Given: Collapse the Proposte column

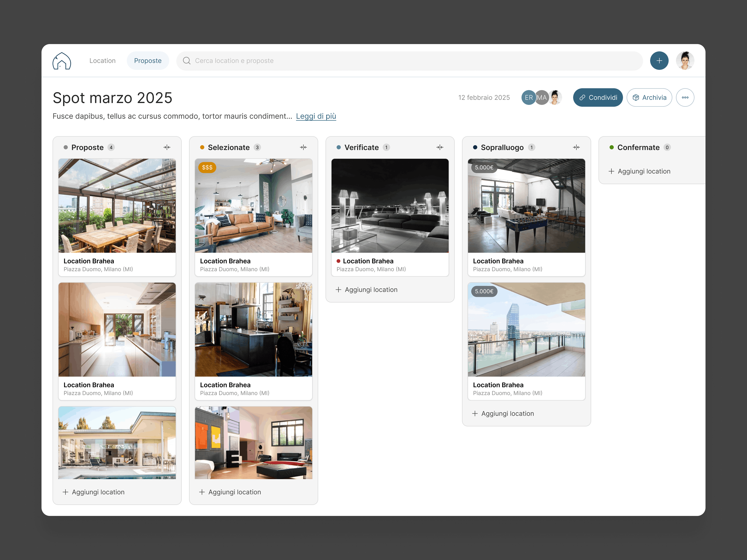Looking at the screenshot, I should (x=167, y=147).
